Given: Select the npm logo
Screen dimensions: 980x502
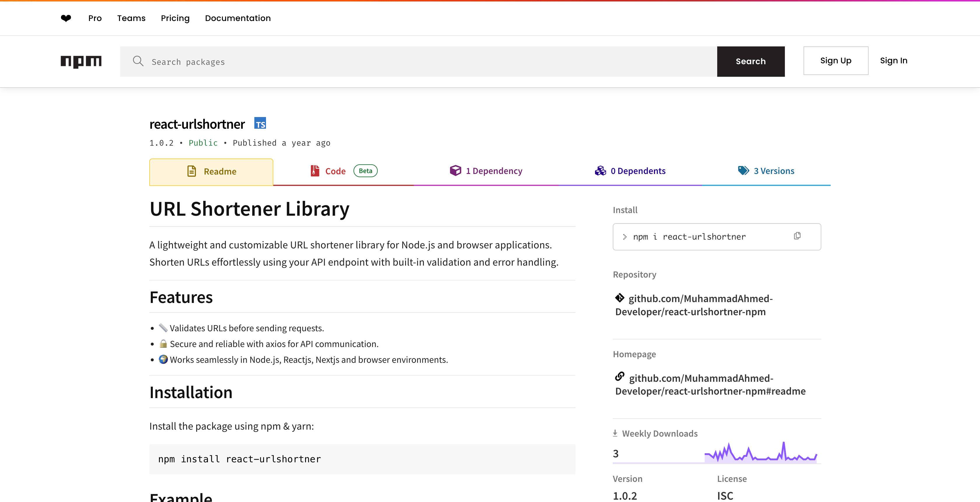Looking at the screenshot, I should point(81,61).
